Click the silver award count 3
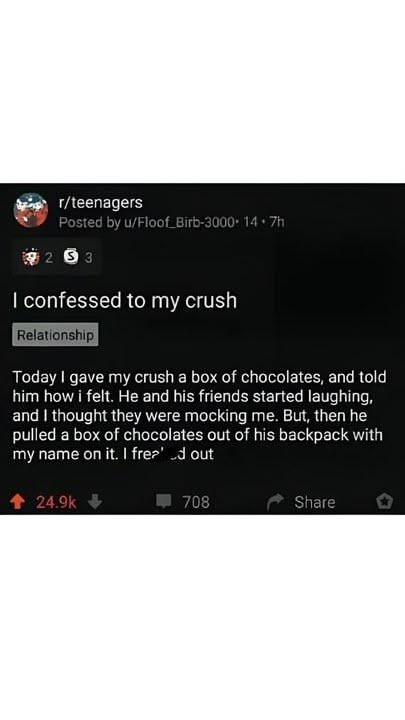The height and width of the screenshot is (720, 405). click(88, 259)
